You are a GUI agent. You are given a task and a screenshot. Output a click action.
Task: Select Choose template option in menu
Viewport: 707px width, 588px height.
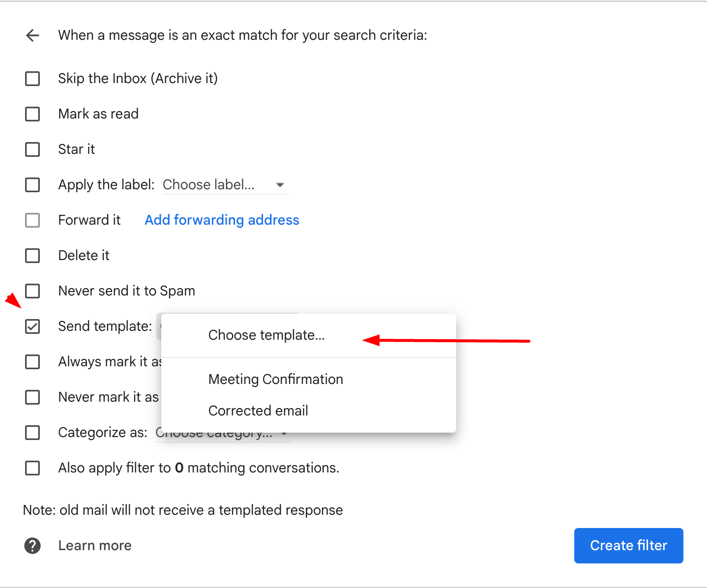click(309, 335)
